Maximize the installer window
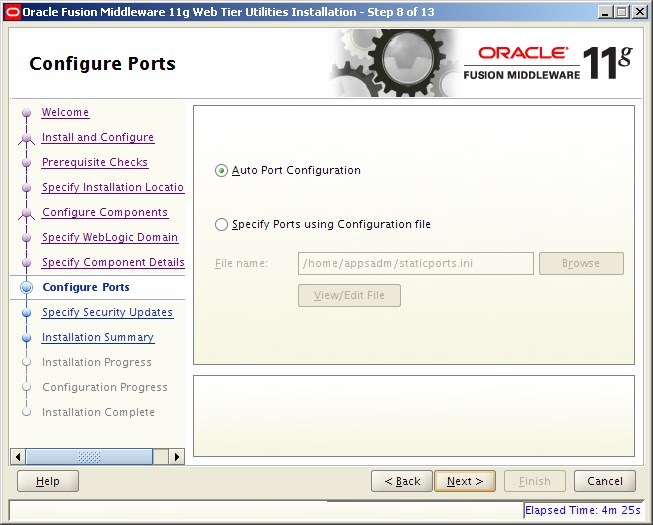 [x=622, y=12]
